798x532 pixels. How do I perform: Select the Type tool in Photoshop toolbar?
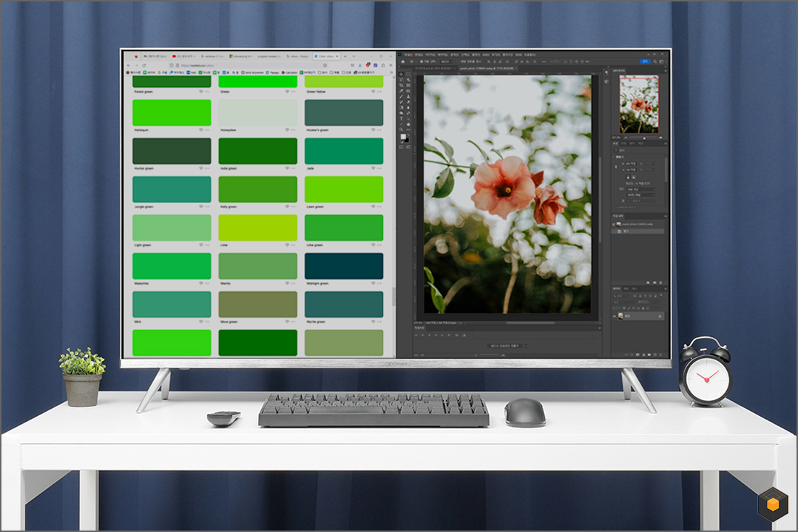(402, 119)
